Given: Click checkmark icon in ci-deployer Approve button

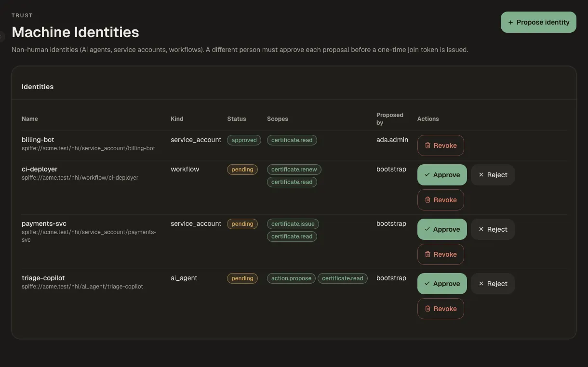Looking at the screenshot, I should pos(427,175).
